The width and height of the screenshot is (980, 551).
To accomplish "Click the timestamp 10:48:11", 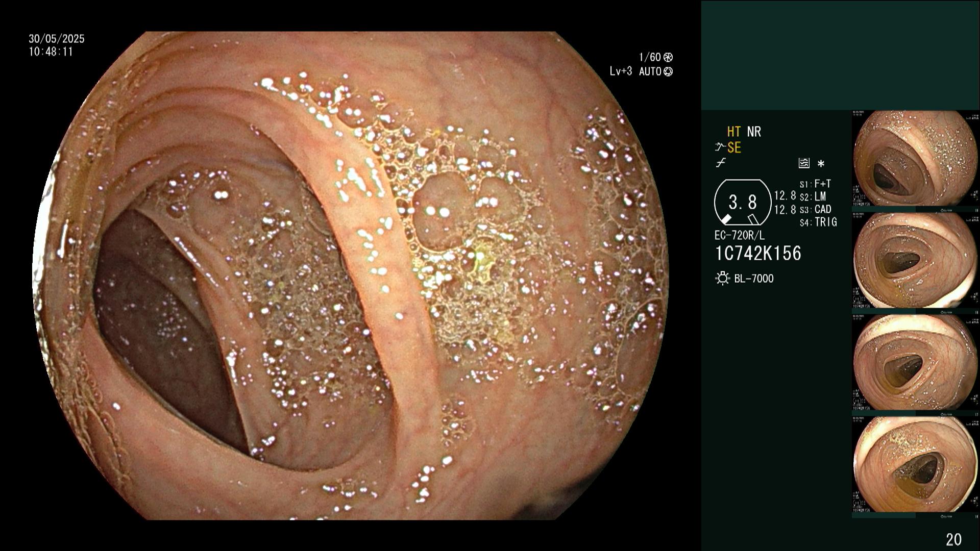I will click(51, 52).
